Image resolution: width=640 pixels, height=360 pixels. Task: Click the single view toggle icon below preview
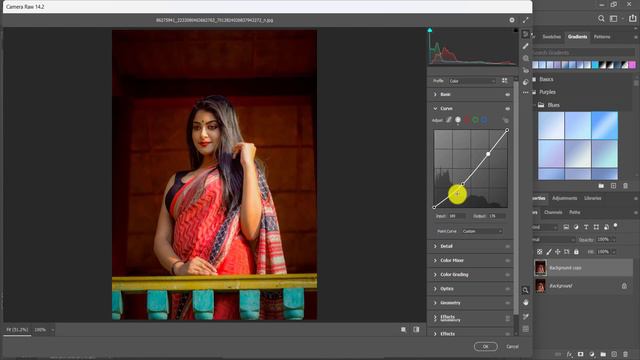click(x=403, y=329)
